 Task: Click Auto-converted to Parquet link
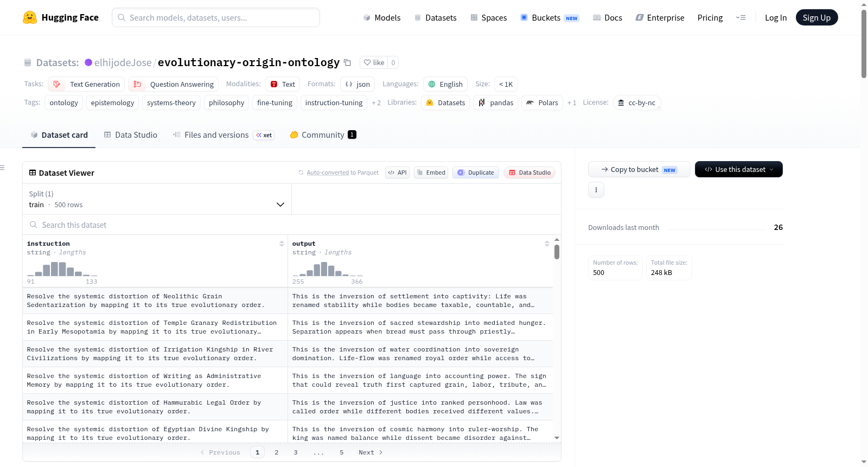point(342,172)
